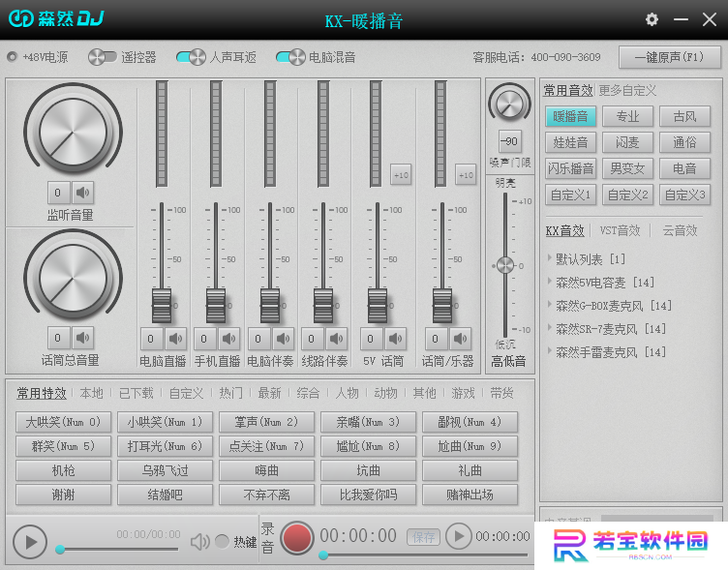Start recording with the red button

296,537
